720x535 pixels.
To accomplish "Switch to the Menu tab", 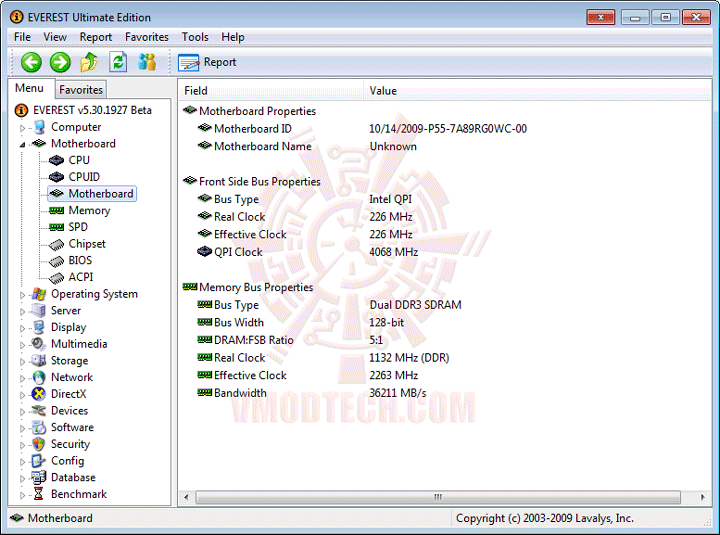I will pyautogui.click(x=29, y=88).
